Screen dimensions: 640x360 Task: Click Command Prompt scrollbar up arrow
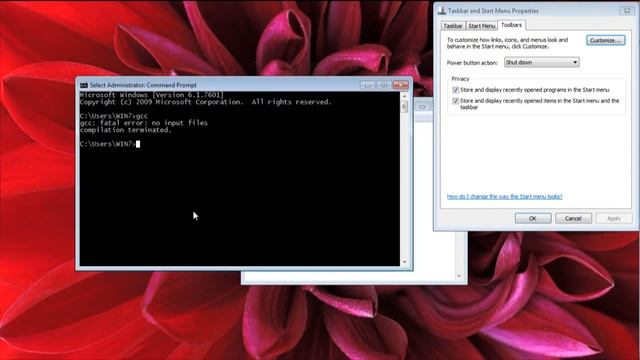pos(404,96)
